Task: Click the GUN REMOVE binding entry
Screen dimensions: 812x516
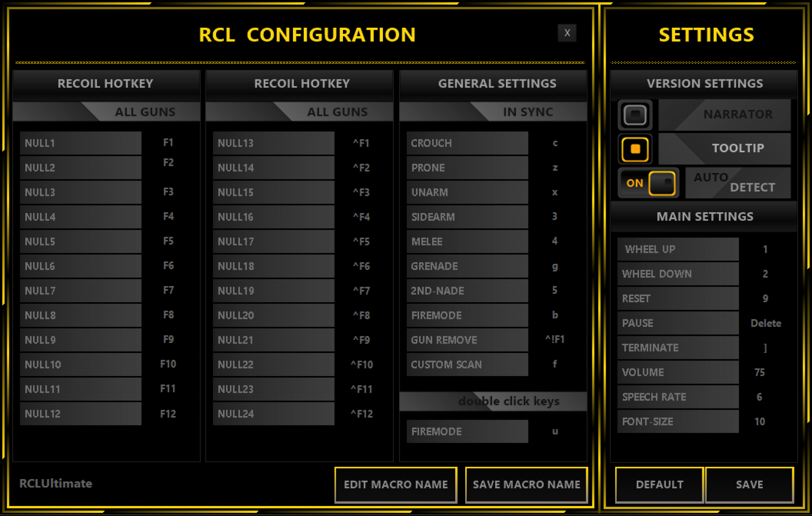Action: pyautogui.click(x=467, y=340)
